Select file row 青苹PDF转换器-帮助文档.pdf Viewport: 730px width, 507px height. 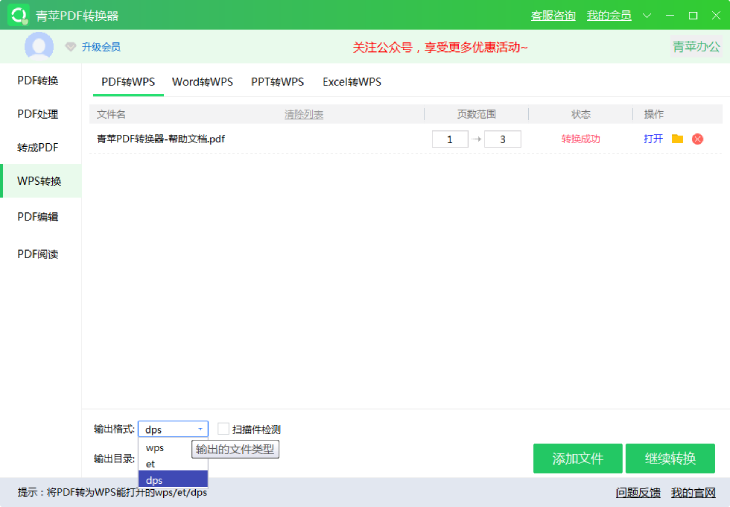click(405, 139)
